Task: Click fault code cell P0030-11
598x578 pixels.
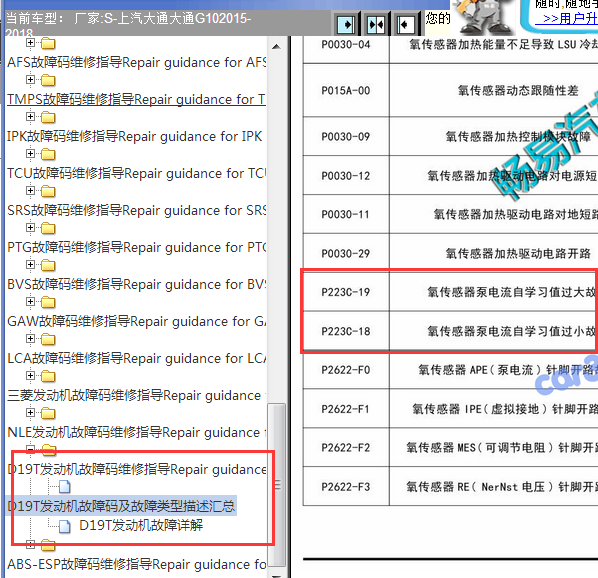Action: [346, 214]
